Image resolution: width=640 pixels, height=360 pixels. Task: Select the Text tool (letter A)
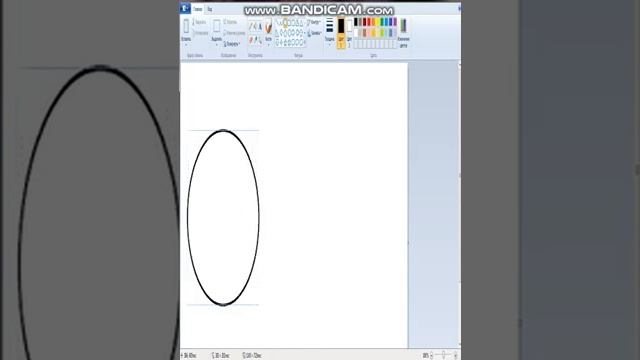pos(260,27)
